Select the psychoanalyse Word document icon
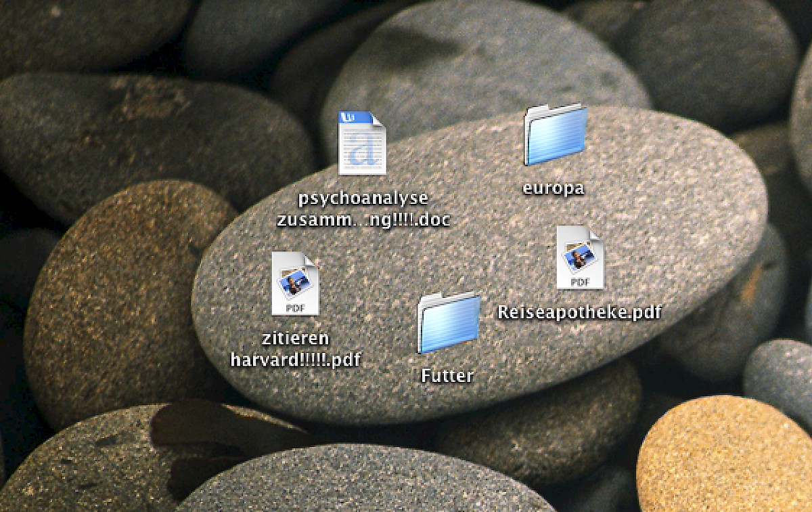812x512 pixels. coord(362,144)
